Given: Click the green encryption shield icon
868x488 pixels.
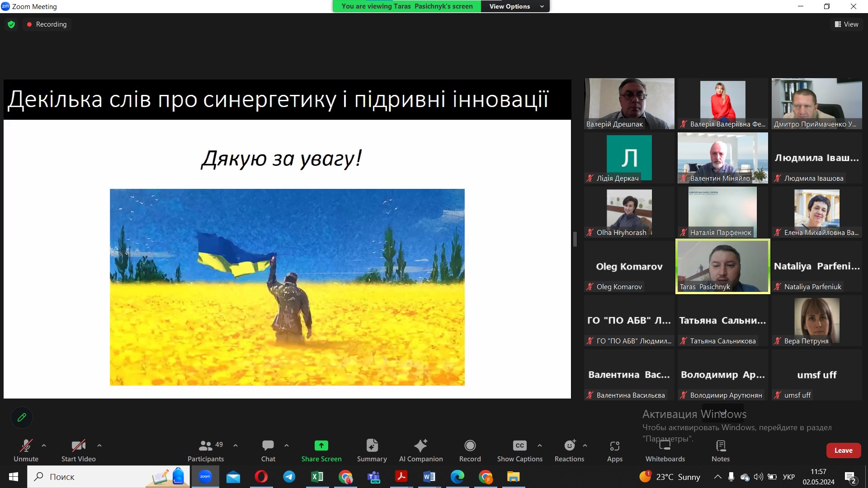Looking at the screenshot, I should pyautogui.click(x=11, y=24).
